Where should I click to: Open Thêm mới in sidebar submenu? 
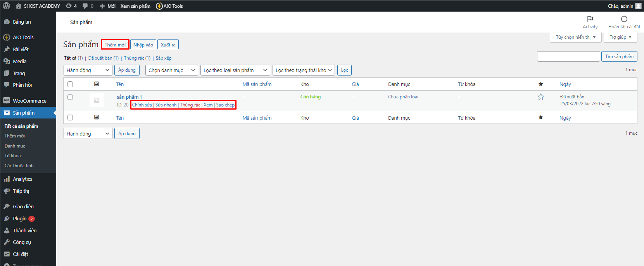(x=15, y=136)
